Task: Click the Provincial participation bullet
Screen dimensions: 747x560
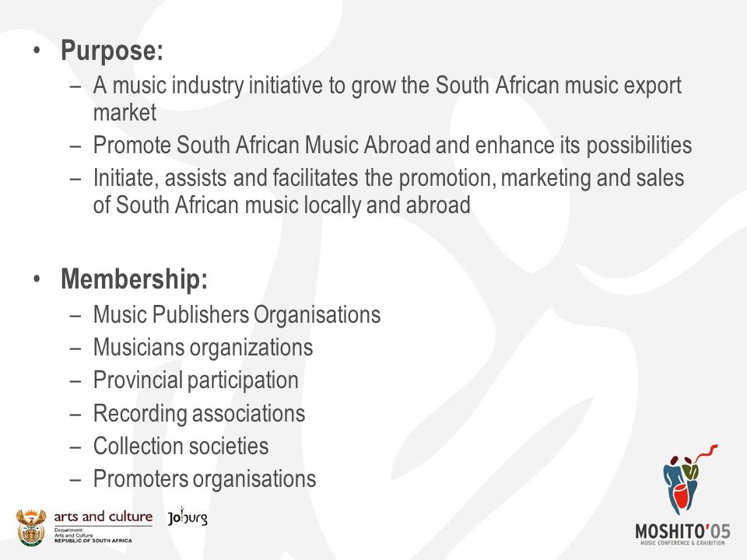Action: tap(196, 380)
